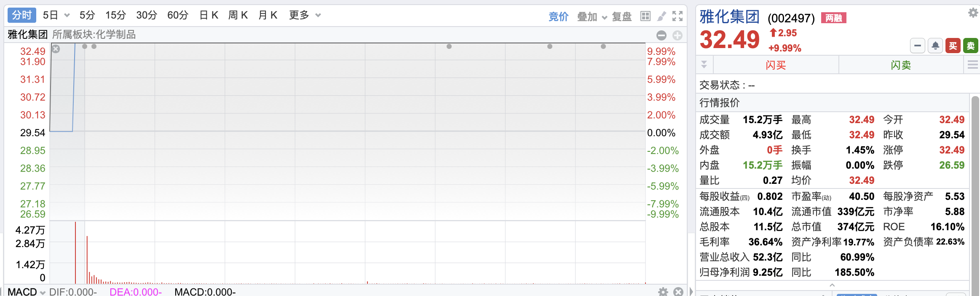980x296 pixels.
Task: Collapse side panel with right-pointing triangle
Action: click(x=691, y=291)
